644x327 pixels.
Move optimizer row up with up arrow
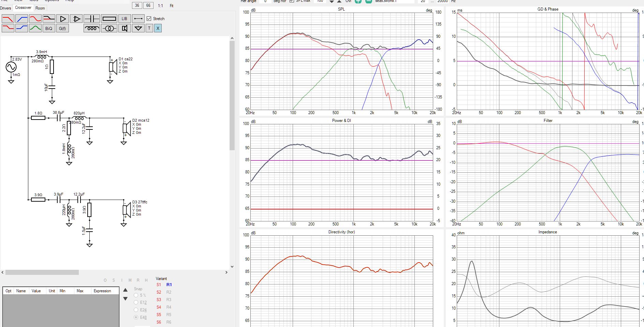[126, 290]
